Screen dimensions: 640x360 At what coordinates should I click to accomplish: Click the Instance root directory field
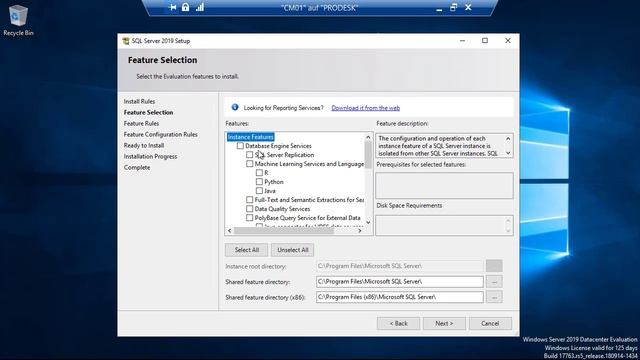[x=400, y=266]
